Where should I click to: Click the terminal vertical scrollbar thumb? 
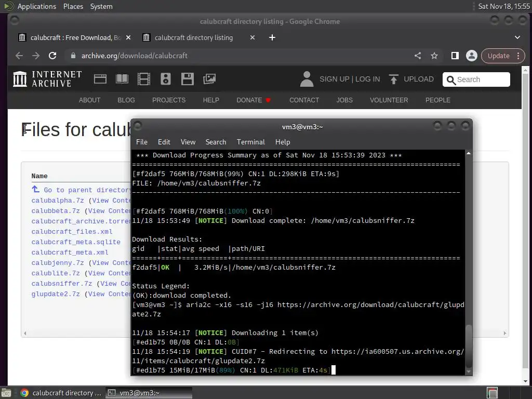pyautogui.click(x=469, y=345)
